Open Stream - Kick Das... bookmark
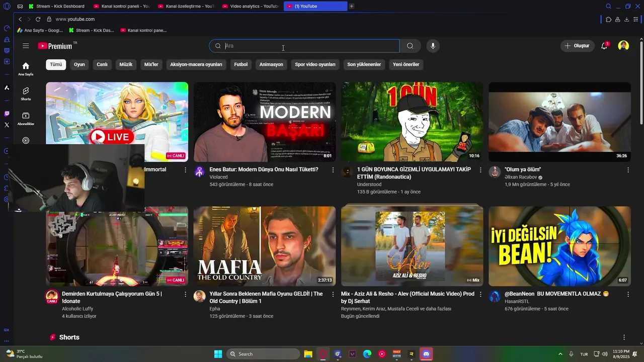 pyautogui.click(x=92, y=30)
